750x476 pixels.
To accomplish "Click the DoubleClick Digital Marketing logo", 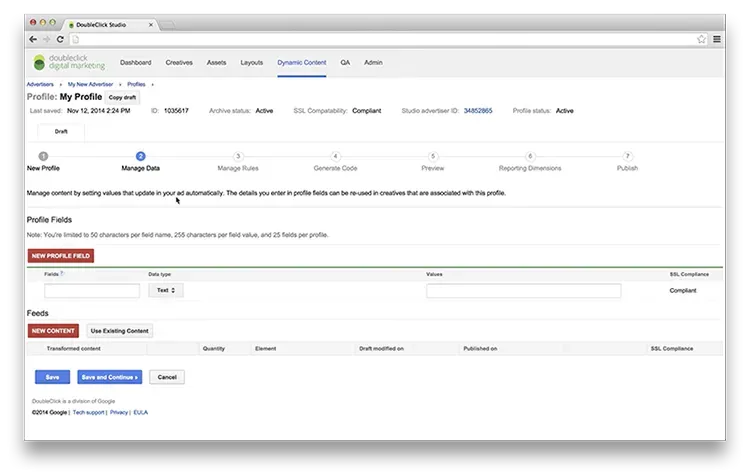I will tap(69, 63).
